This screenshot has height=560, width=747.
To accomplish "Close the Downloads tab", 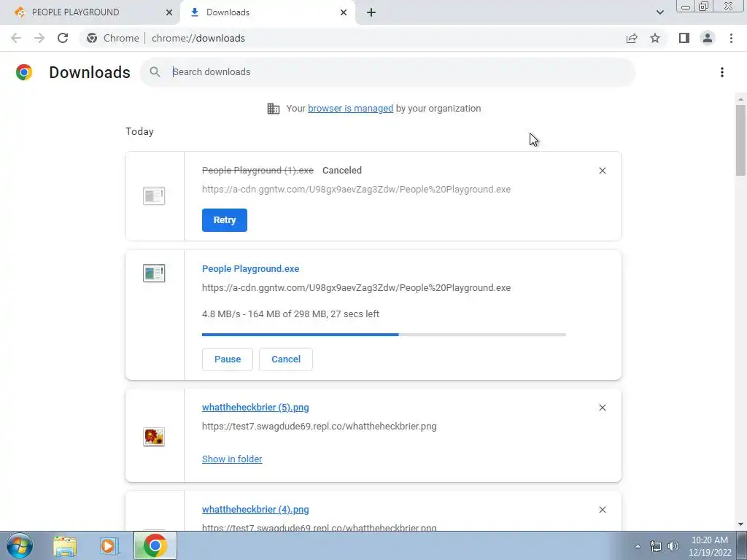I will 344,12.
